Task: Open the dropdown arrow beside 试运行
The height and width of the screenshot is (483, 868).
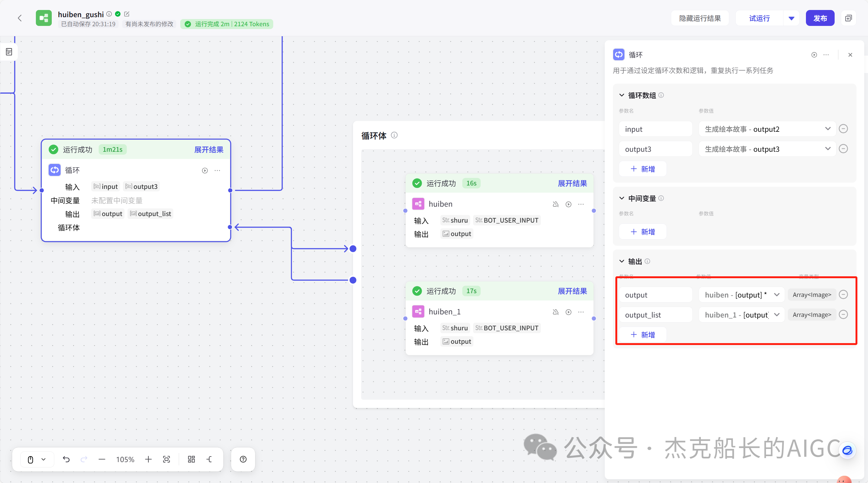Action: [791, 18]
